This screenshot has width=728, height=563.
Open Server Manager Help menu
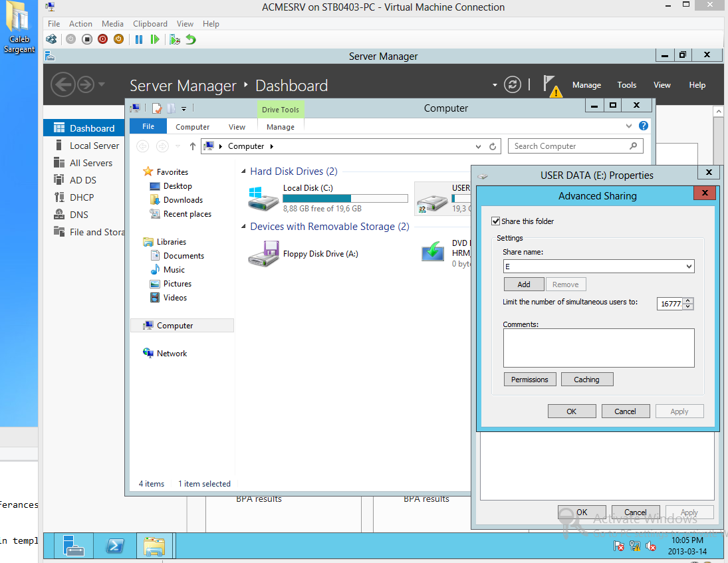pos(697,85)
